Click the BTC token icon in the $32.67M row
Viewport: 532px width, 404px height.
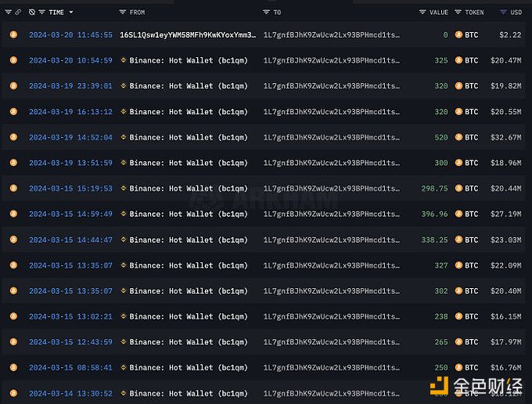click(458, 137)
